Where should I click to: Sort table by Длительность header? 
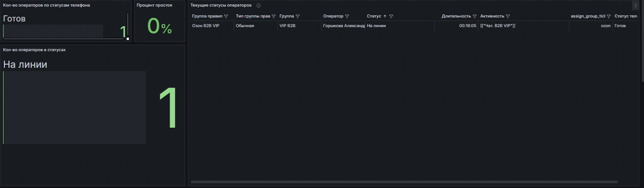coord(456,16)
